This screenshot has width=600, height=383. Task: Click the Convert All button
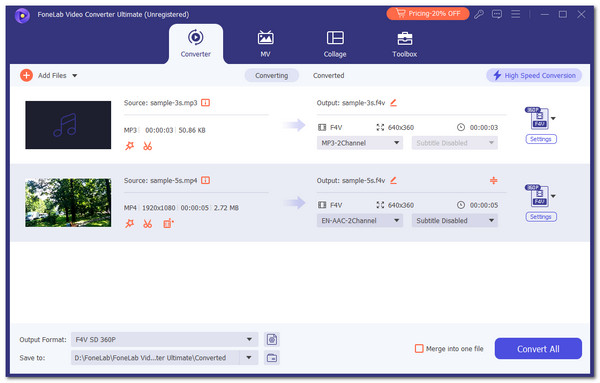(538, 349)
